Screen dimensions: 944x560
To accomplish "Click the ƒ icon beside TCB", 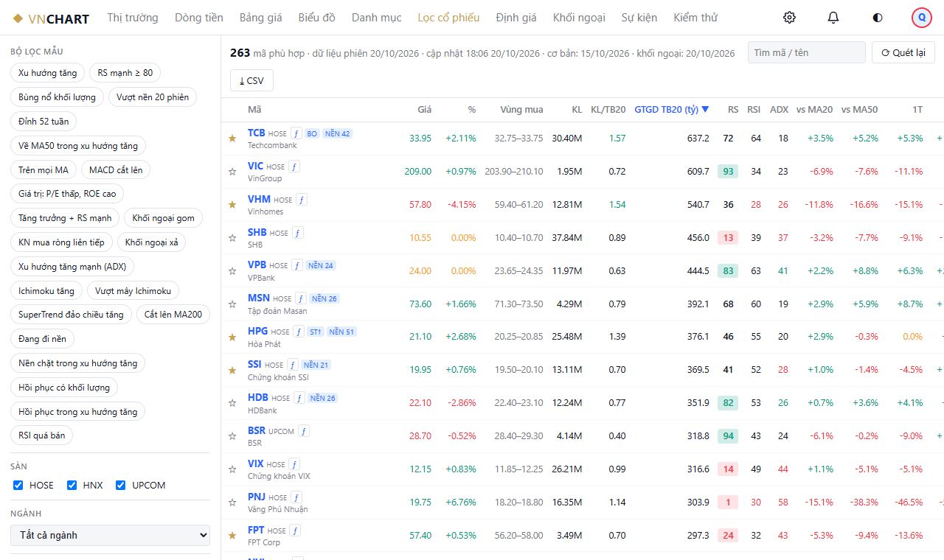I will pyautogui.click(x=296, y=133).
